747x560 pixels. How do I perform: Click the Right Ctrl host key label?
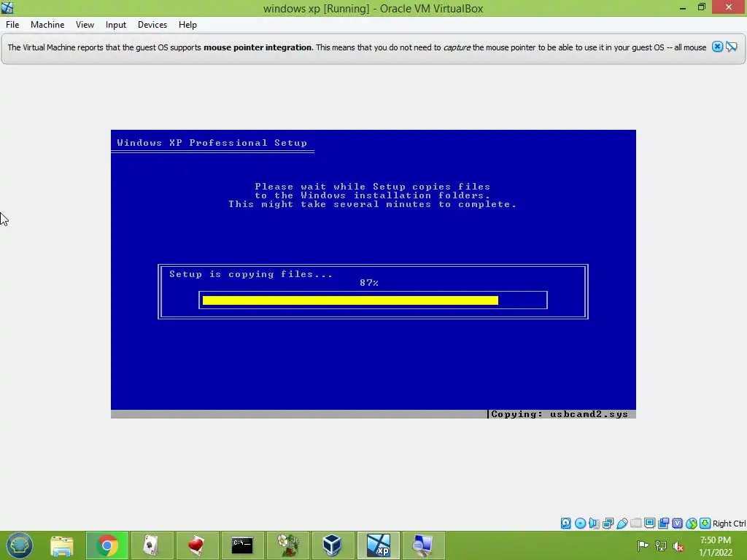click(729, 524)
